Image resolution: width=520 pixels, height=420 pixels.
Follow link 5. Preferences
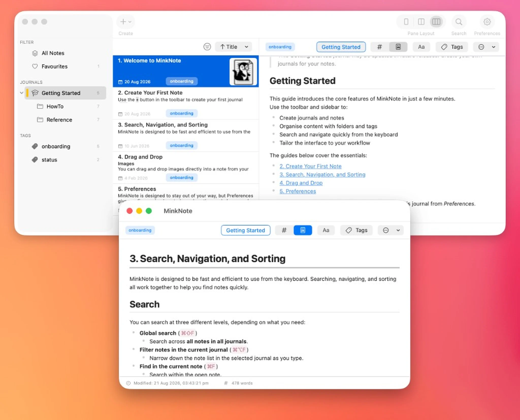[298, 191]
